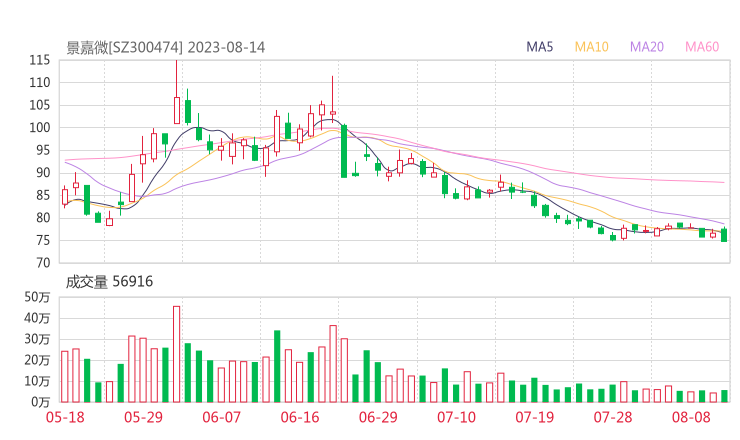
Task: Click the 30万 volume axis value
Action: [x=37, y=339]
